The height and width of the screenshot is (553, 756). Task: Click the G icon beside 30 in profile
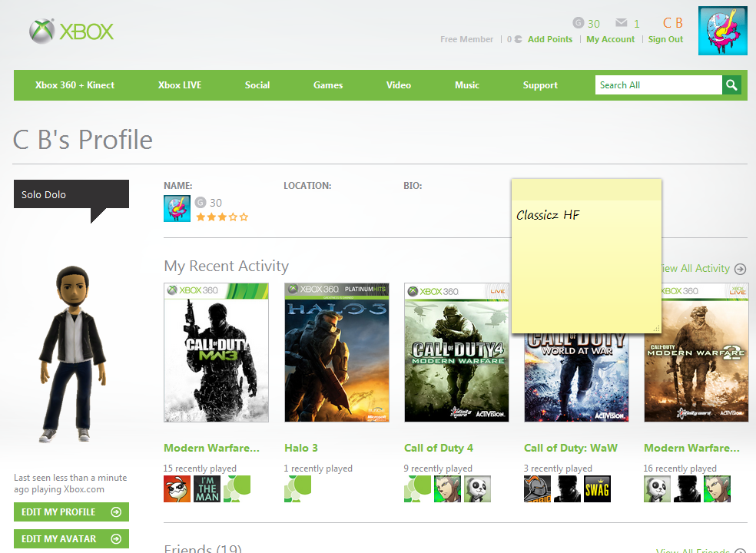(201, 203)
